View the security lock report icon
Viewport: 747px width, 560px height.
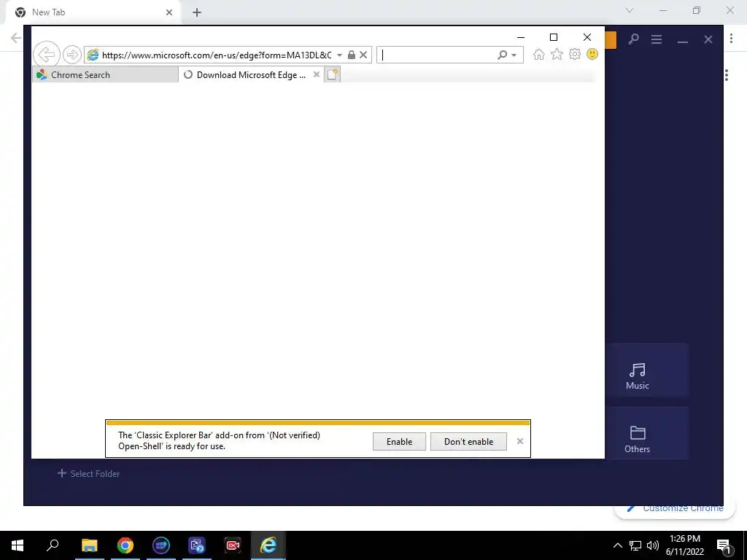point(352,55)
